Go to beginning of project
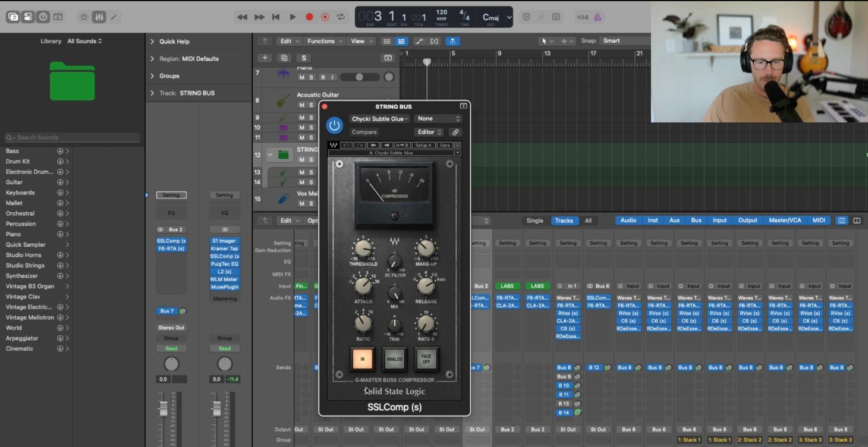The height and width of the screenshot is (447, 868). (x=276, y=17)
